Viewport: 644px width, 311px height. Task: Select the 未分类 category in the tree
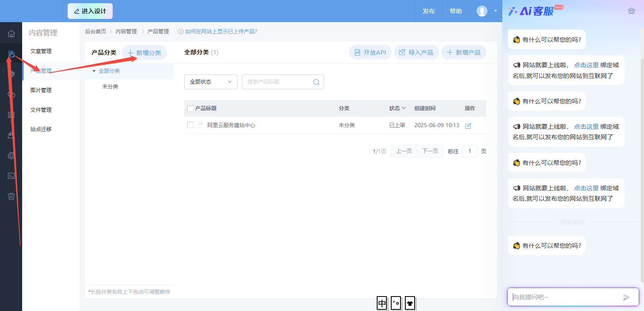[x=110, y=87]
